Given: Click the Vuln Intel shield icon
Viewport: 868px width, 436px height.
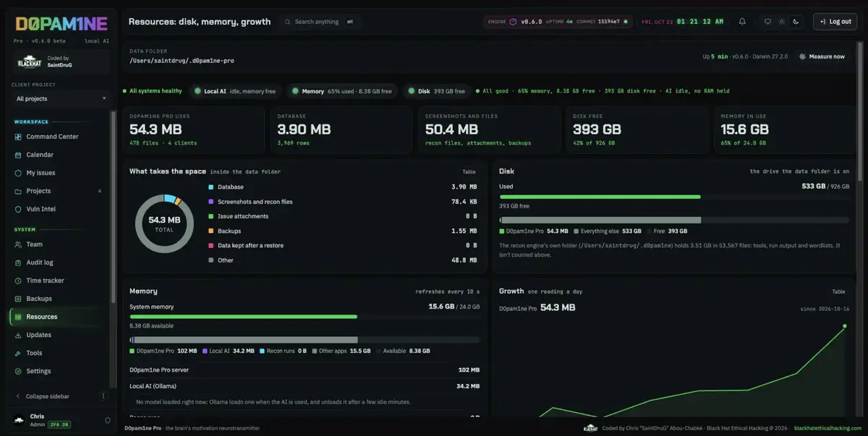Looking at the screenshot, I should pyautogui.click(x=19, y=209).
